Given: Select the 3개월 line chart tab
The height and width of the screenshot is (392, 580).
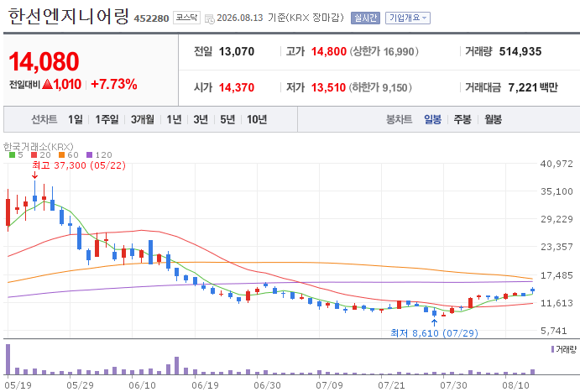Looking at the screenshot, I should [x=143, y=119].
